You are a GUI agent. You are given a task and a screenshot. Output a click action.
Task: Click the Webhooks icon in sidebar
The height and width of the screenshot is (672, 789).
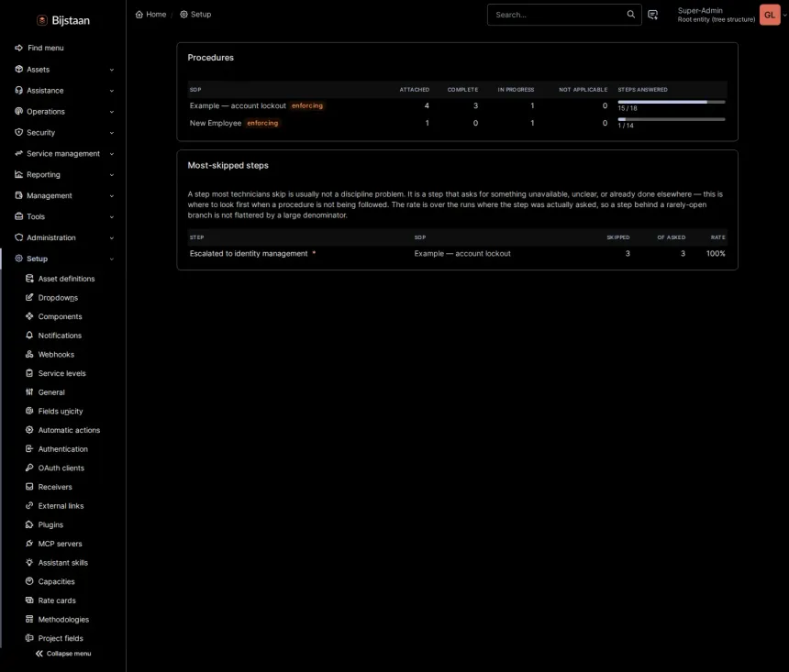click(29, 354)
